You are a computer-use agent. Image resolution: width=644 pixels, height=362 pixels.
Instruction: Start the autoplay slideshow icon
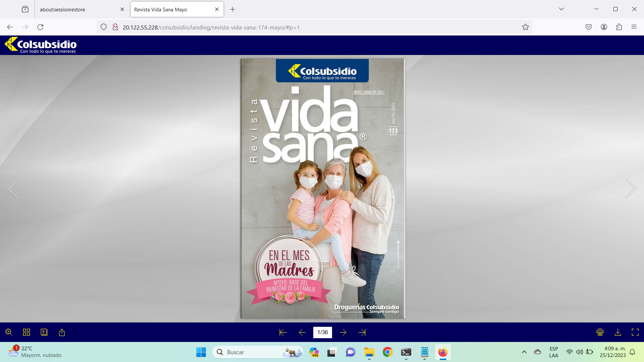[44, 332]
